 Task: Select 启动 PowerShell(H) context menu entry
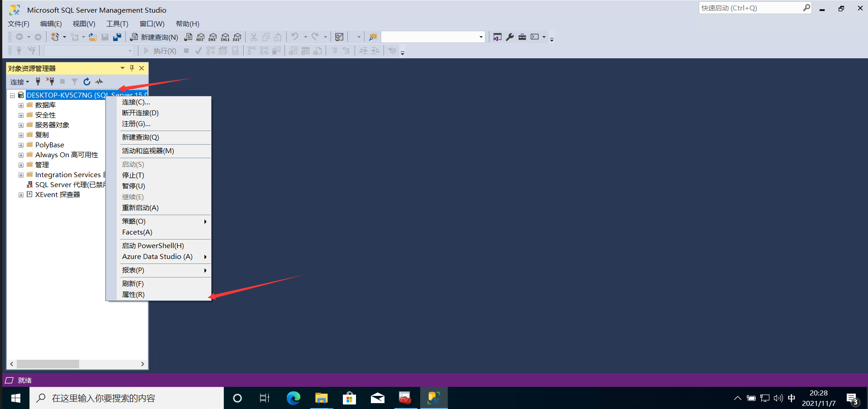click(158, 246)
